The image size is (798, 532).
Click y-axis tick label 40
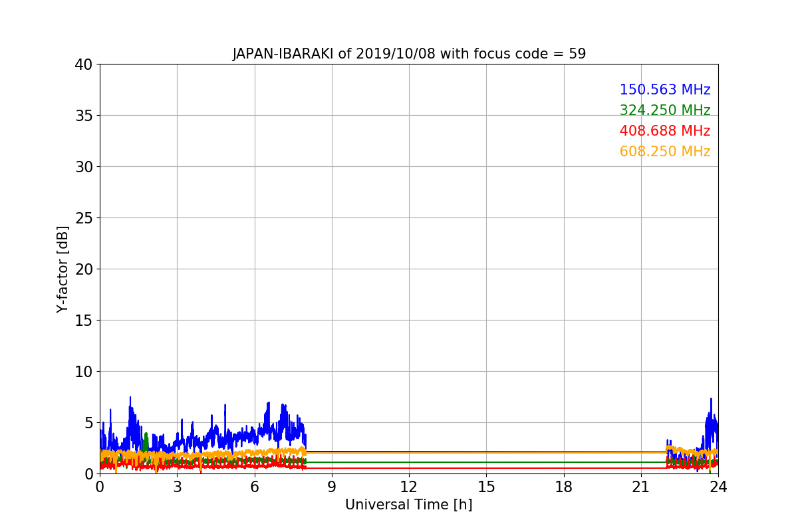click(x=84, y=65)
